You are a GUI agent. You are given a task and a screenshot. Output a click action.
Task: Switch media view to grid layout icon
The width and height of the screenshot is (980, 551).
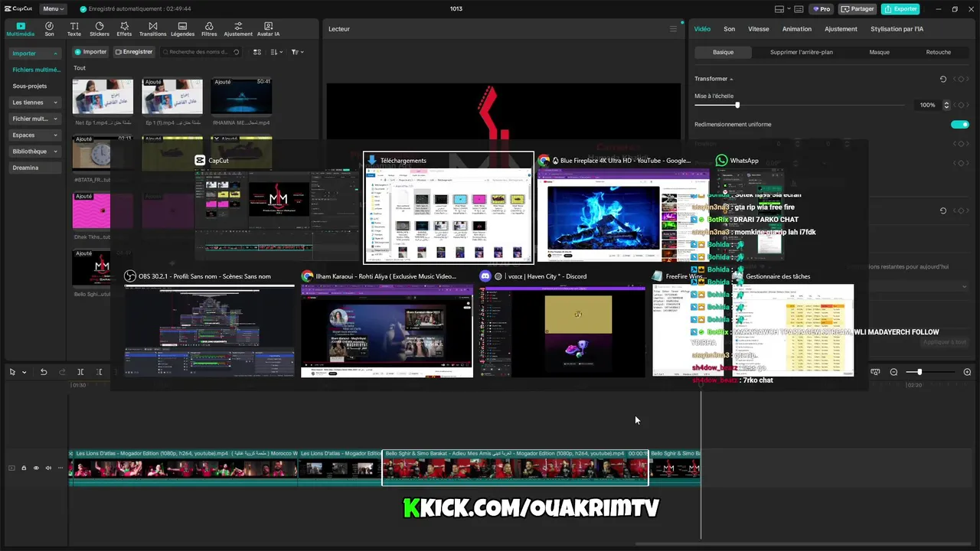click(257, 52)
